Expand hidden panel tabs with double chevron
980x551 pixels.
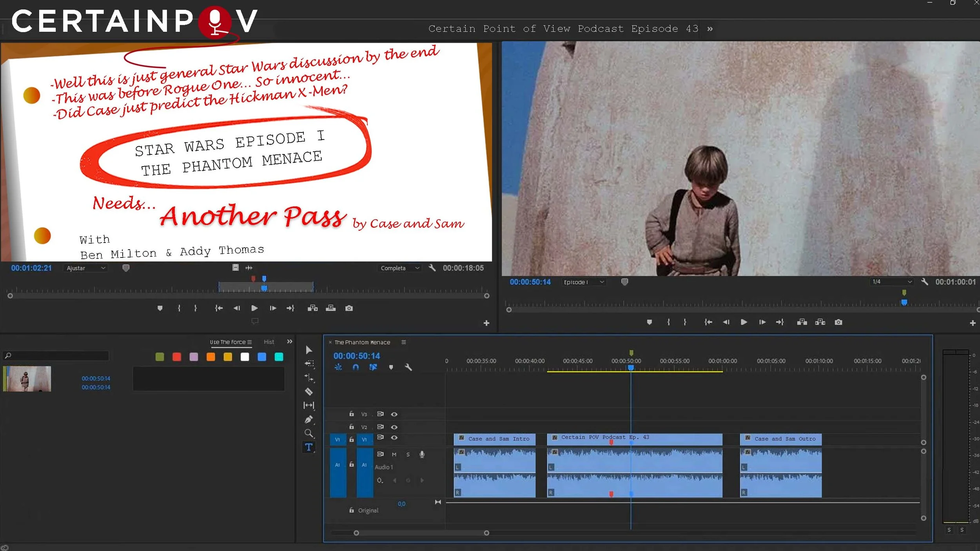[289, 342]
